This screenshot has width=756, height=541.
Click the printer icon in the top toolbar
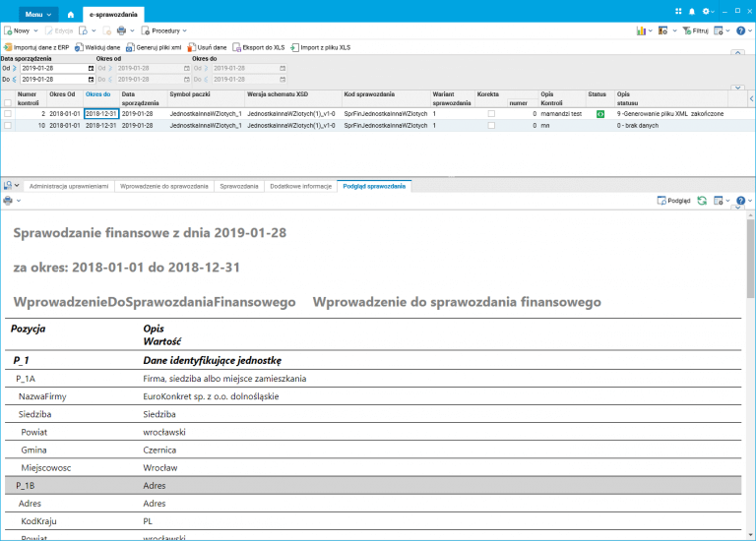(121, 30)
